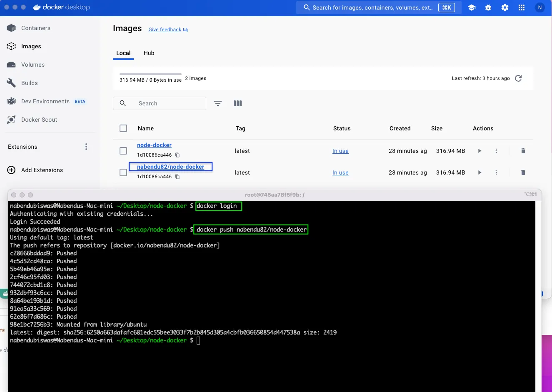Screen dimensions: 552x392
Task: Sort images by Size column
Action: 437,128
